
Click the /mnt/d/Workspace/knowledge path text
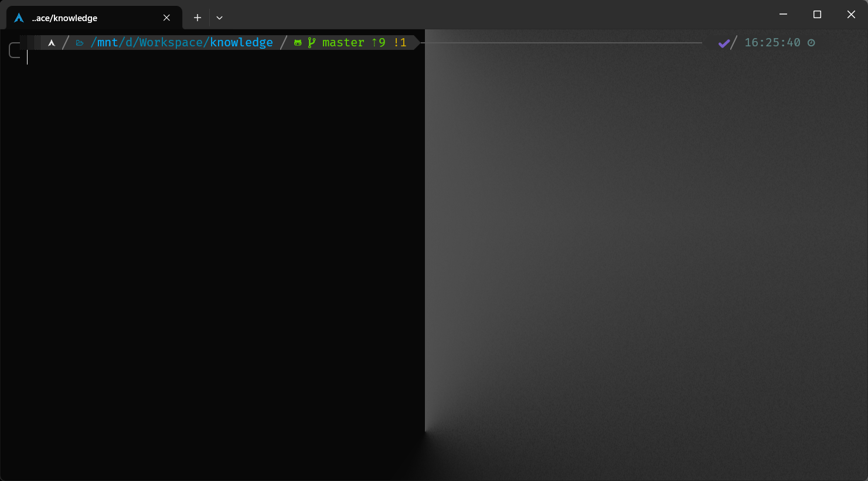click(x=182, y=43)
